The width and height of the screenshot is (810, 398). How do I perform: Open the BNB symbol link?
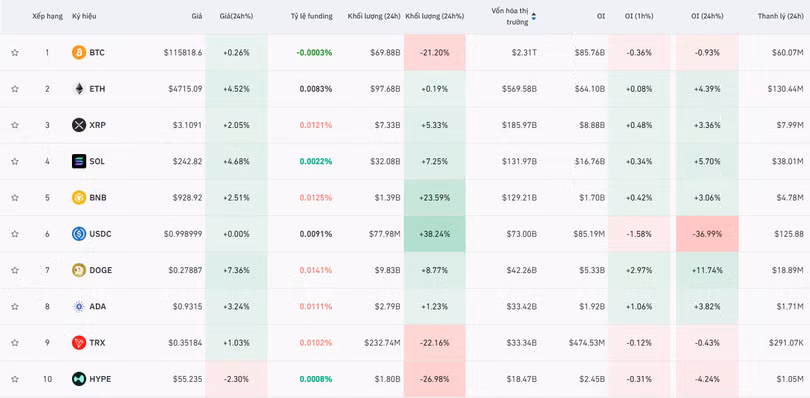98,197
